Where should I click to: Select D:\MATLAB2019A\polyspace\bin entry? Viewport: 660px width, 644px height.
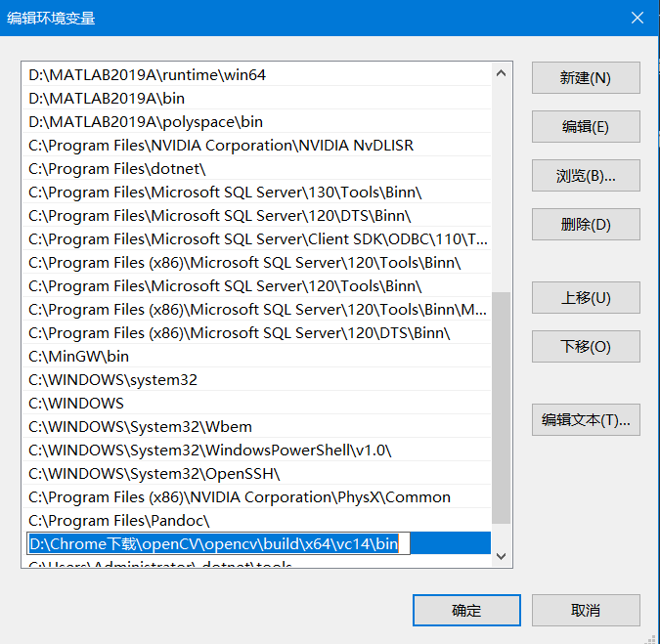pos(256,121)
